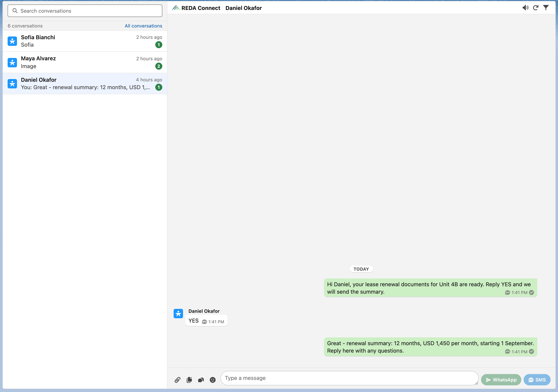This screenshot has height=392, width=558.
Task: Refresh conversations with the reload icon
Action: pyautogui.click(x=536, y=8)
